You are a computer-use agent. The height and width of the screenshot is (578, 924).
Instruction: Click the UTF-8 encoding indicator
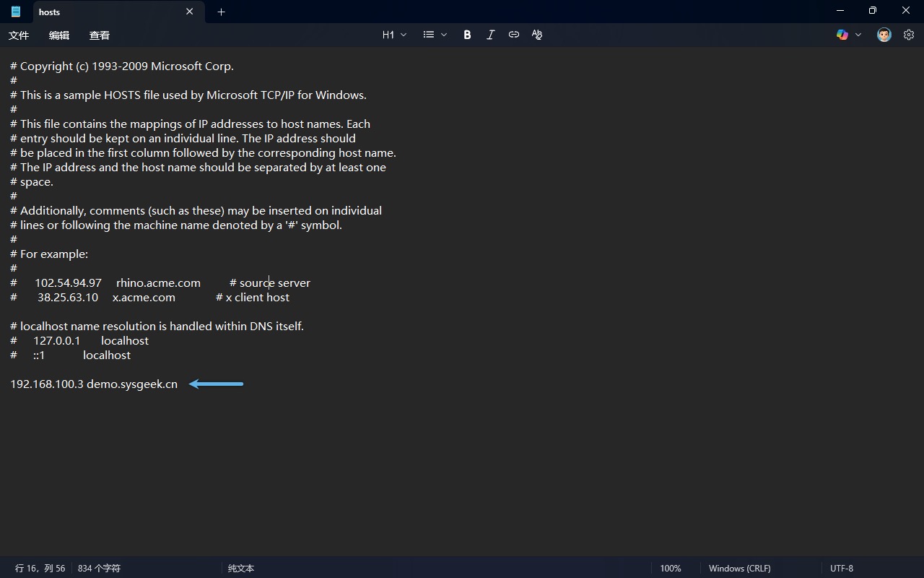point(842,569)
